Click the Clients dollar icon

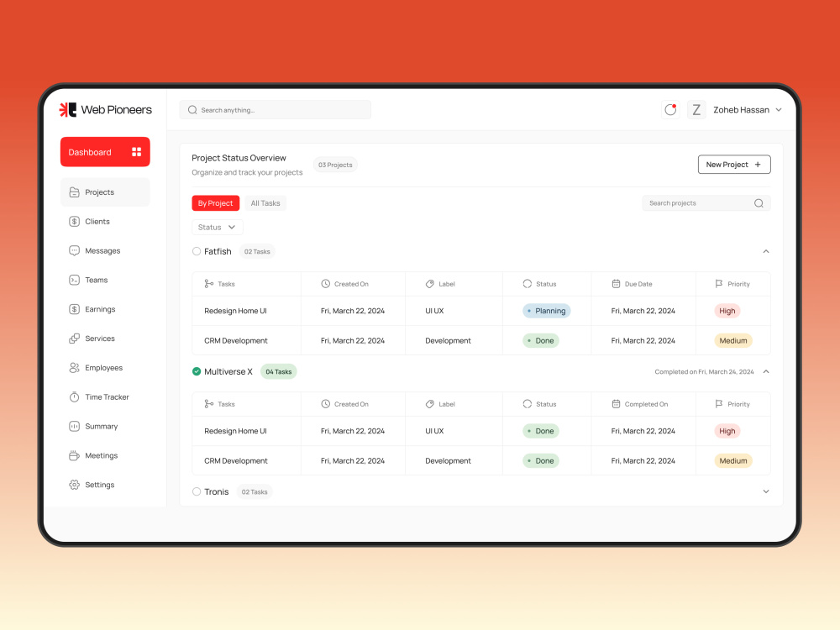coord(75,221)
